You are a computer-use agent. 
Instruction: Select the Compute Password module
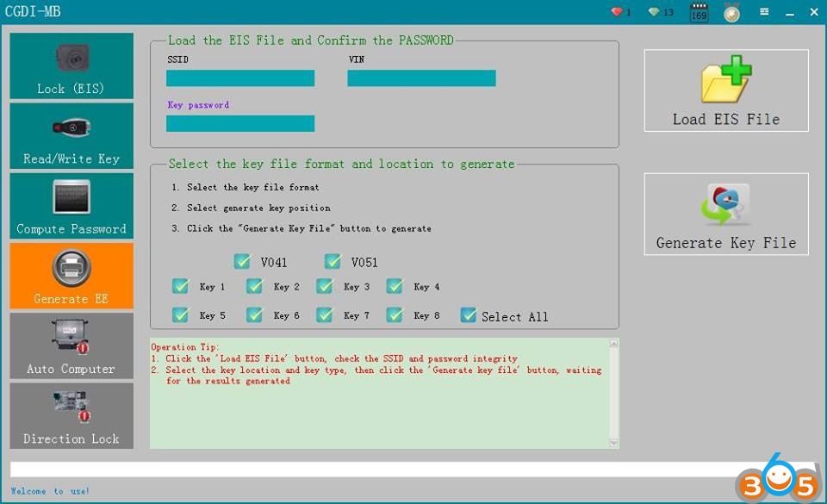coord(72,206)
